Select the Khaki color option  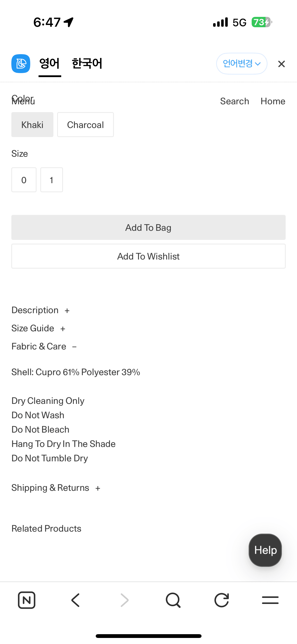pyautogui.click(x=32, y=125)
